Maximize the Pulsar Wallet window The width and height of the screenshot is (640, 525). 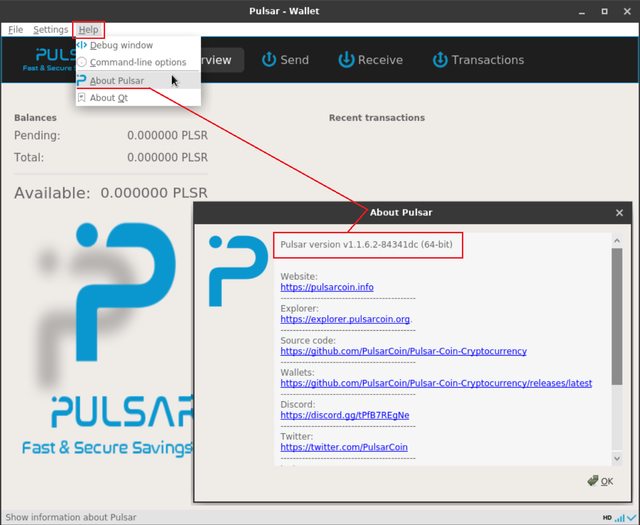point(604,11)
